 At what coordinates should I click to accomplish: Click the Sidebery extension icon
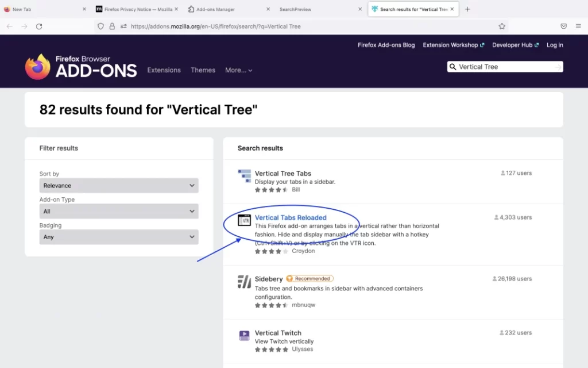244,282
